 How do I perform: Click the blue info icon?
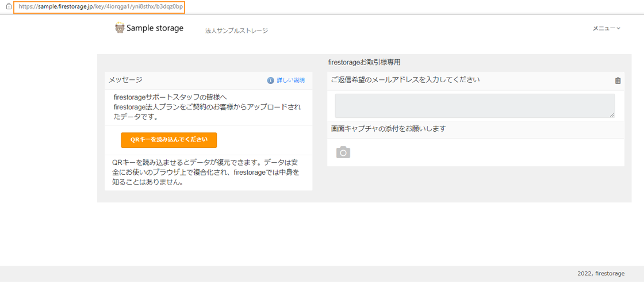coord(270,80)
